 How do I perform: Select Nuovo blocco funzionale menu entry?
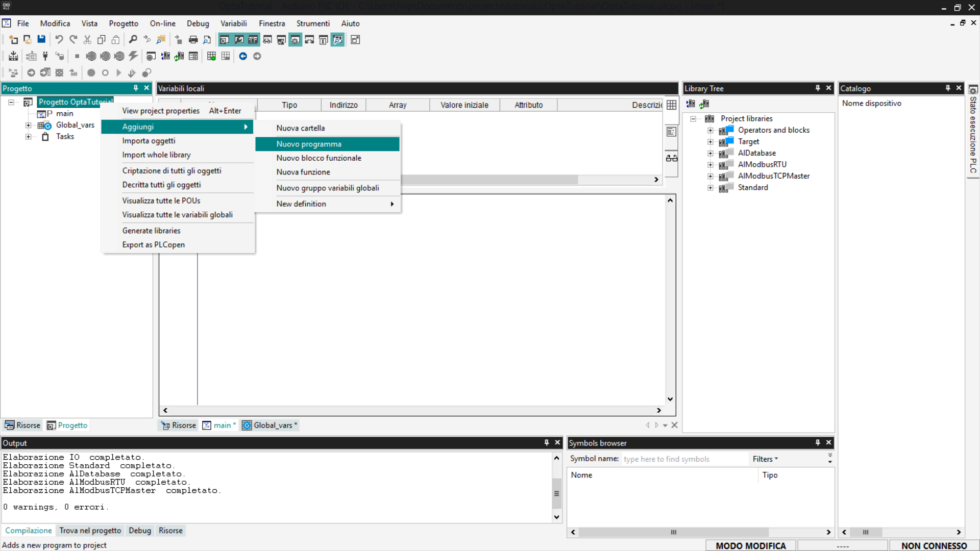(x=318, y=158)
